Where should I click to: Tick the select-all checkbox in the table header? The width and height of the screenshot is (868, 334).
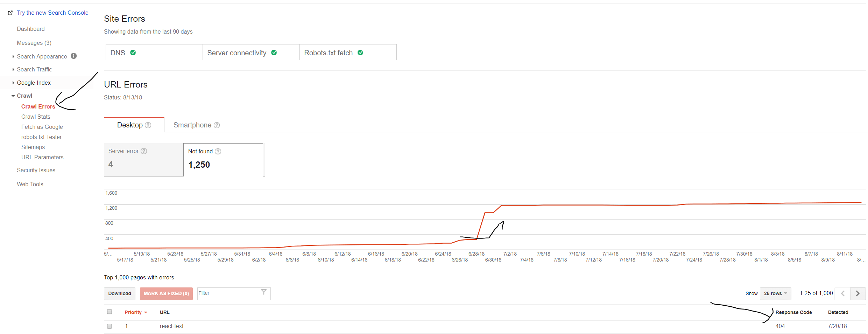coord(110,312)
